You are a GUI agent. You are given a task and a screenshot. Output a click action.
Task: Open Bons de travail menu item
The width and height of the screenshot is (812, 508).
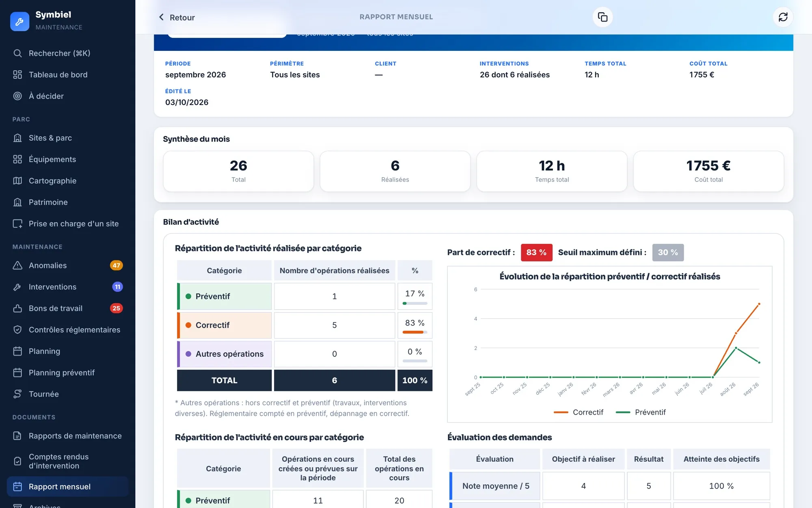click(67, 308)
